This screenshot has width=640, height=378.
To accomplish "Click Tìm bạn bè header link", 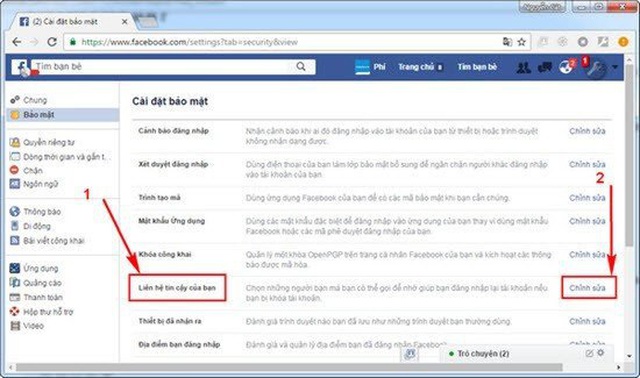I will [x=477, y=67].
